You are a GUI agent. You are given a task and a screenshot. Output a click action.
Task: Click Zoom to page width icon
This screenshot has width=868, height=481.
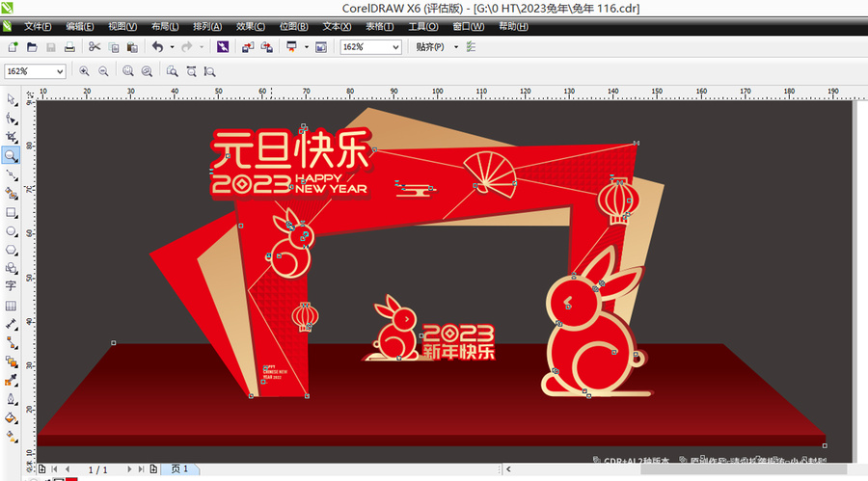coord(191,71)
